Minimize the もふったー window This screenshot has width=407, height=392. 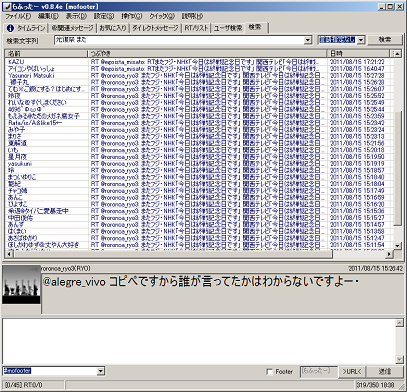pos(382,6)
